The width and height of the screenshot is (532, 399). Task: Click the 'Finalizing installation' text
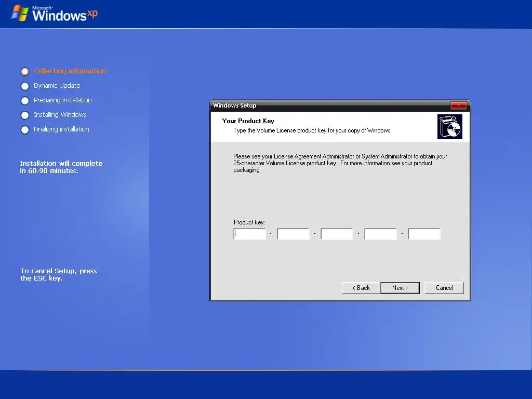(x=61, y=129)
